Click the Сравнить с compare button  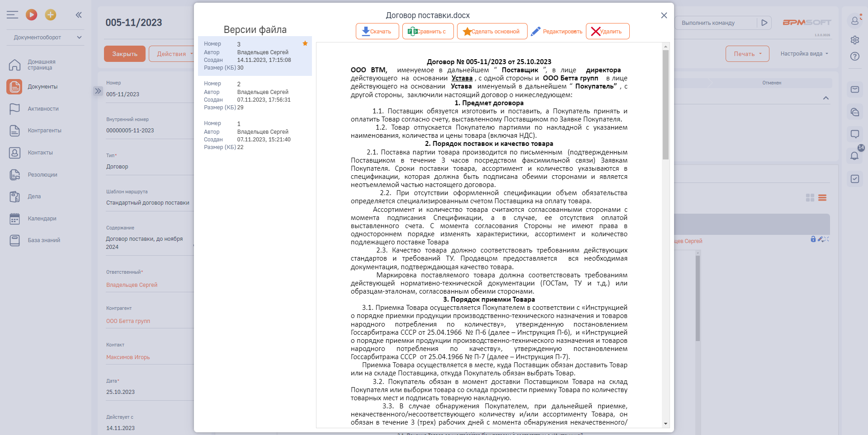[x=428, y=31]
